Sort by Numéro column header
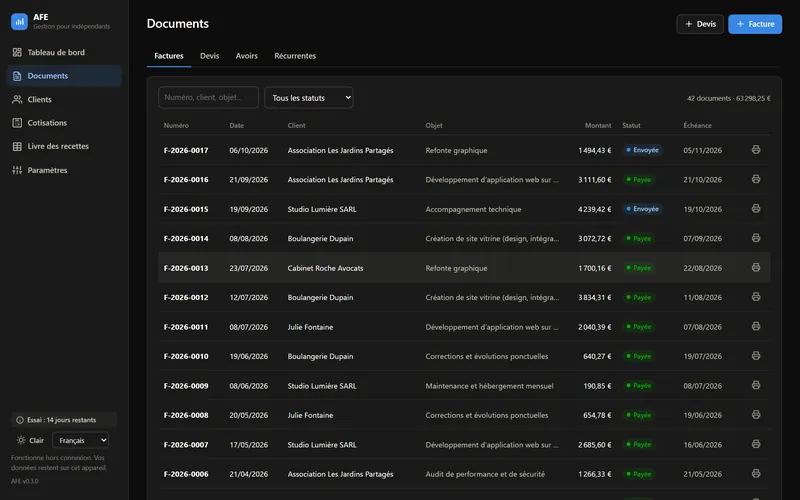This screenshot has width=800, height=500. [176, 126]
